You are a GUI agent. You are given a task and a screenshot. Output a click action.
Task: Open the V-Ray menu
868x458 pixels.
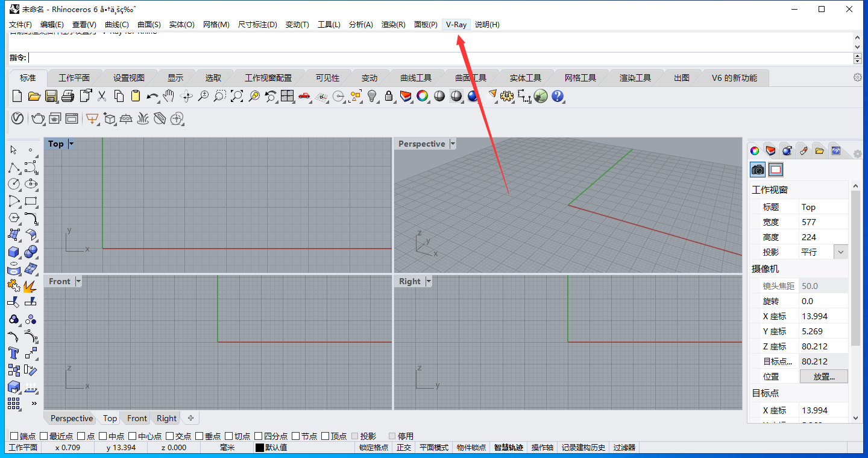coord(456,24)
